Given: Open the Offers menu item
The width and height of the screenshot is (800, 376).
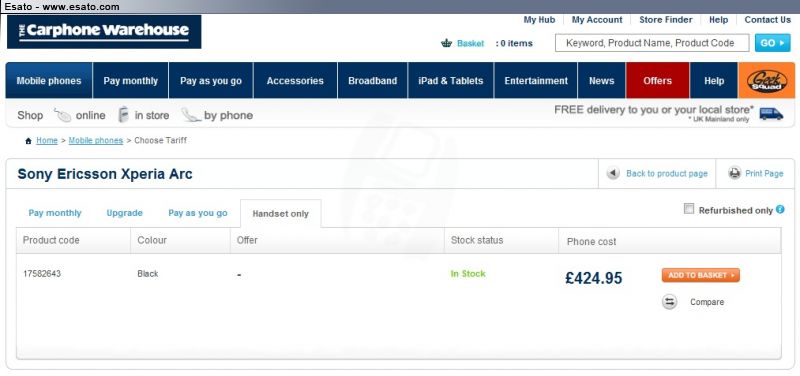Looking at the screenshot, I should point(658,81).
